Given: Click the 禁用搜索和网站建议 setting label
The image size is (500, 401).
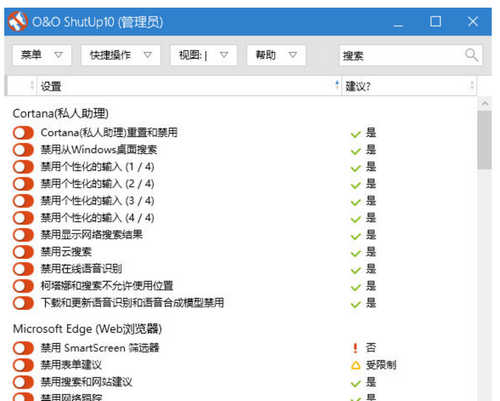Looking at the screenshot, I should [x=86, y=382].
